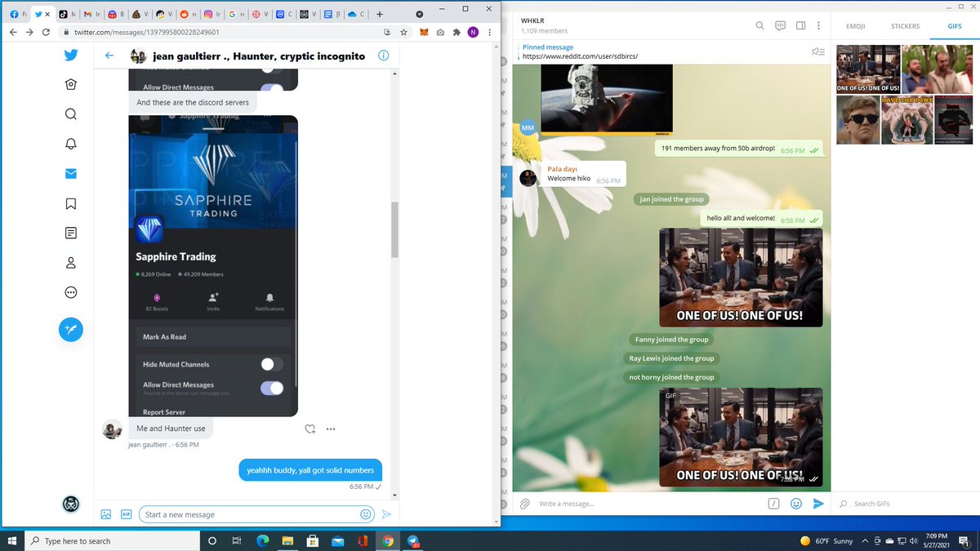Screen dimensions: 980x551
Task: Click the blue compose Tweet button
Action: point(71,329)
